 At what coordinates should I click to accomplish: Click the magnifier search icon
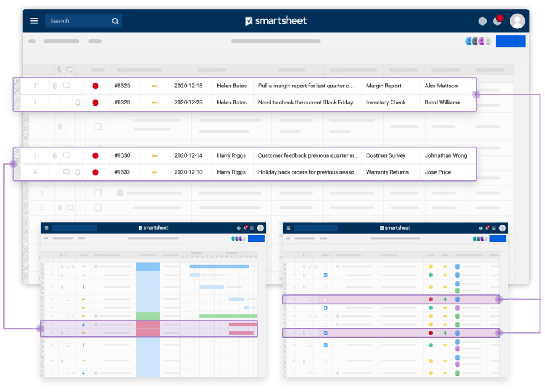pyautogui.click(x=115, y=21)
